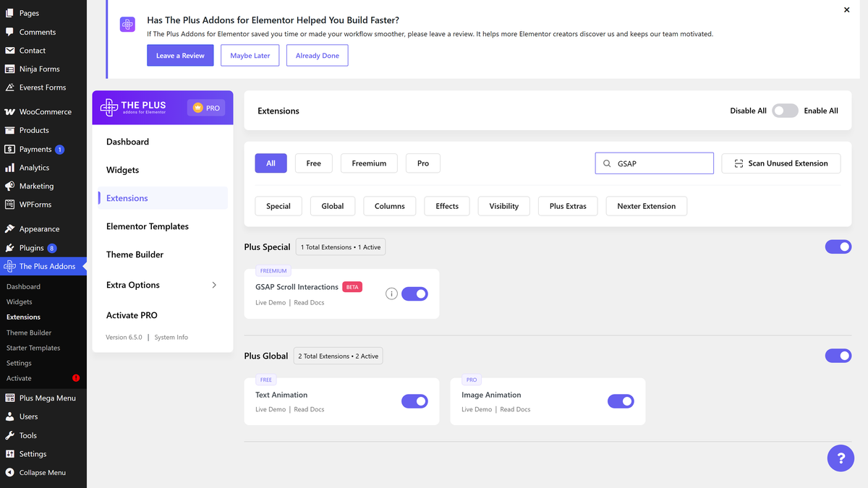Screen dimensions: 868x488
Task: Click the Ninja Forms icon
Action: coord(9,69)
